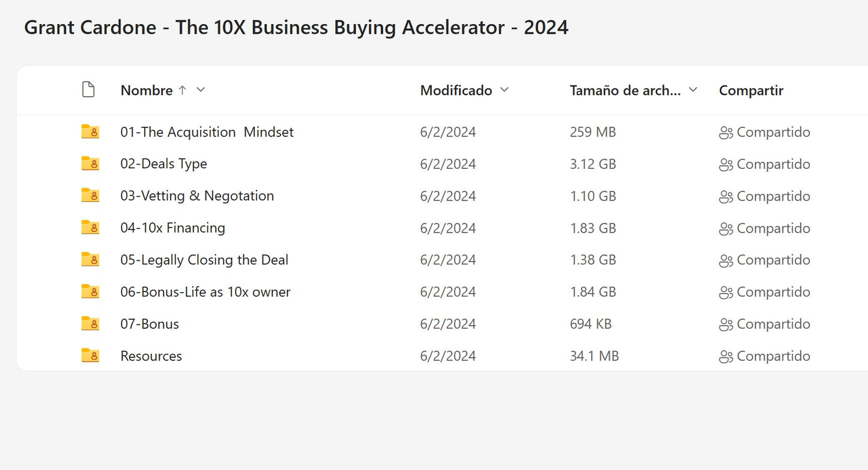Click the folder icon beside 02-Deals Type
868x470 pixels.
pos(90,163)
